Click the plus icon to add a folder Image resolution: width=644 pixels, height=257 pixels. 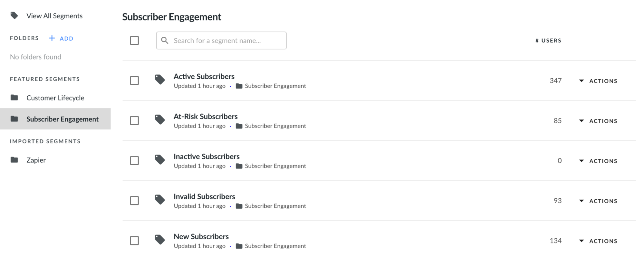(52, 38)
